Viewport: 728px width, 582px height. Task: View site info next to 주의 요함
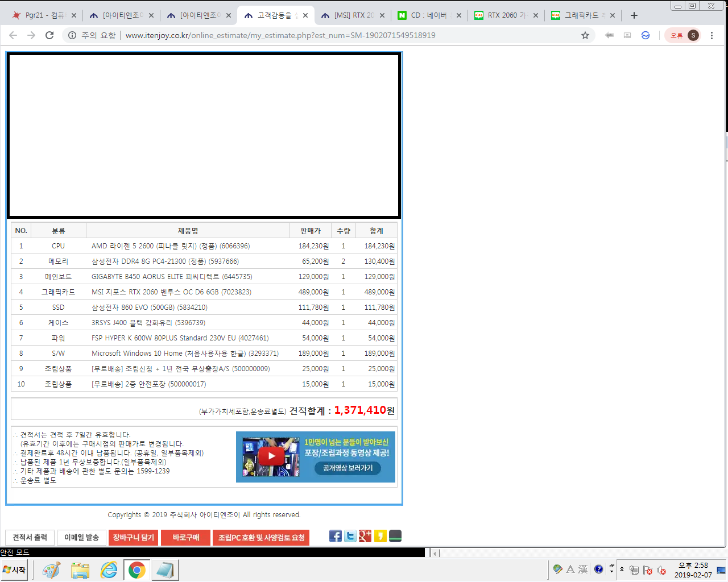click(x=72, y=35)
